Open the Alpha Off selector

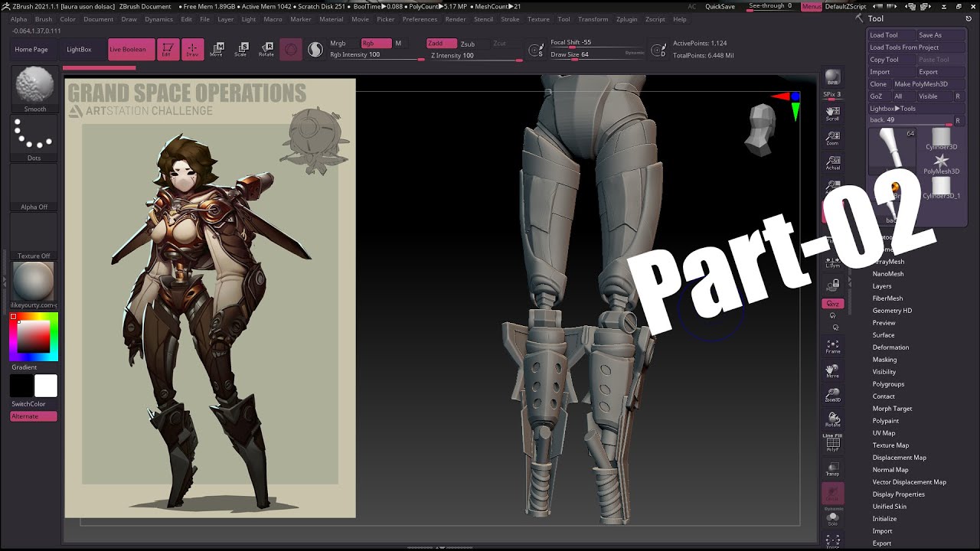click(34, 187)
